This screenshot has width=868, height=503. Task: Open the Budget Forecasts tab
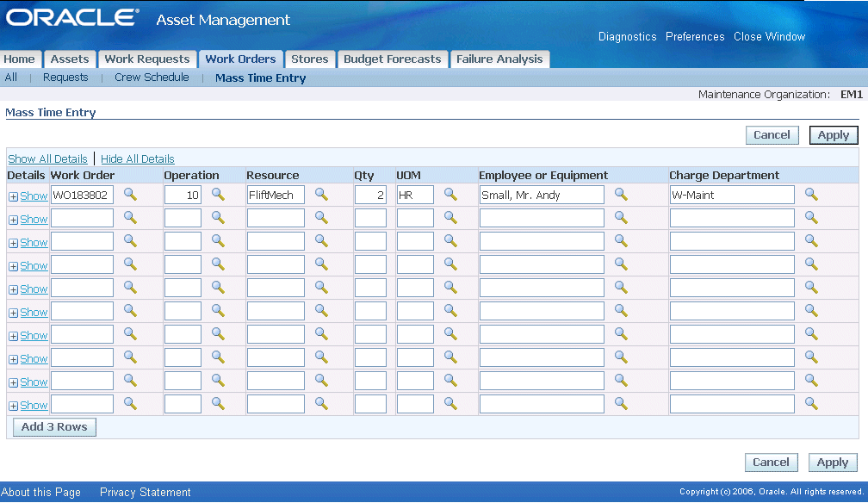[x=393, y=59]
